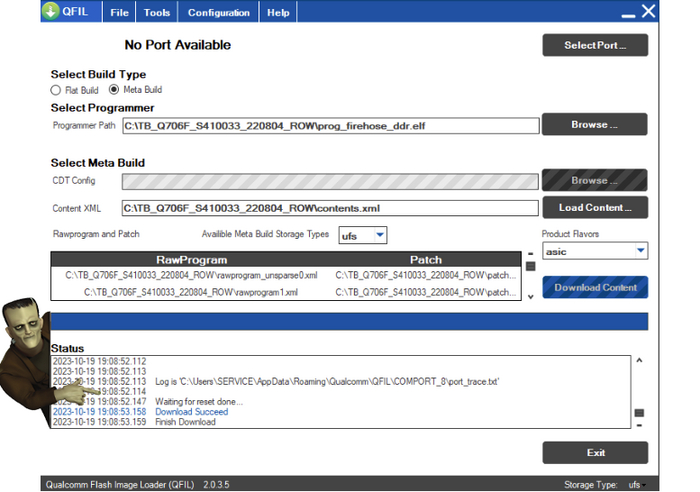This screenshot has width=700, height=492.
Task: Open the Help menu
Action: pyautogui.click(x=278, y=13)
